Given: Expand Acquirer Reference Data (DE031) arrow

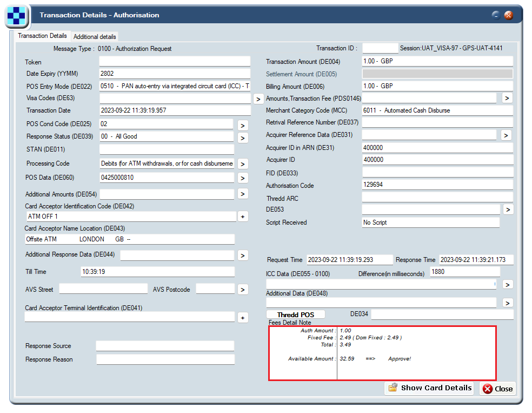Looking at the screenshot, I should click(506, 135).
